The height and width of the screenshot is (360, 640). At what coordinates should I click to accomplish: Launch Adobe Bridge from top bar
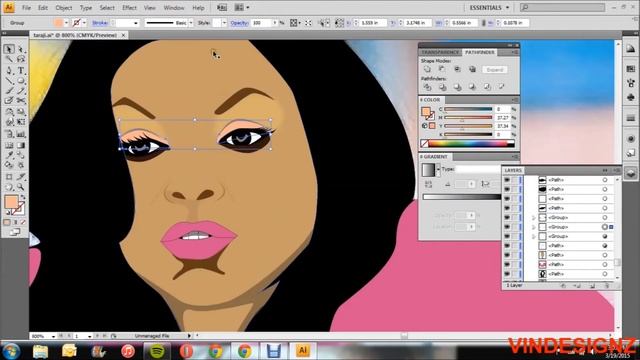pyautogui.click(x=222, y=8)
